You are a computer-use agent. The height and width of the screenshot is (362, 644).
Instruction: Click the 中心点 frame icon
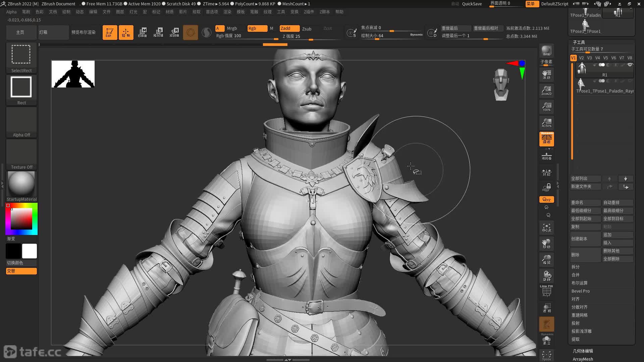[546, 228]
